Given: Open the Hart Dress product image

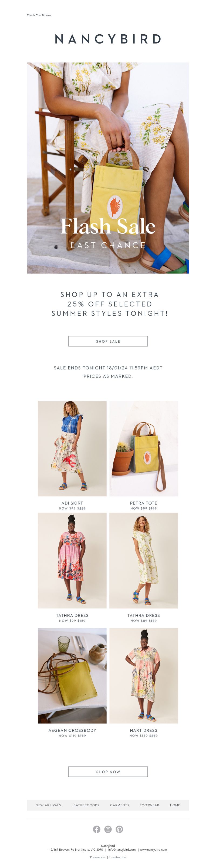Looking at the screenshot, I should click(x=144, y=676).
